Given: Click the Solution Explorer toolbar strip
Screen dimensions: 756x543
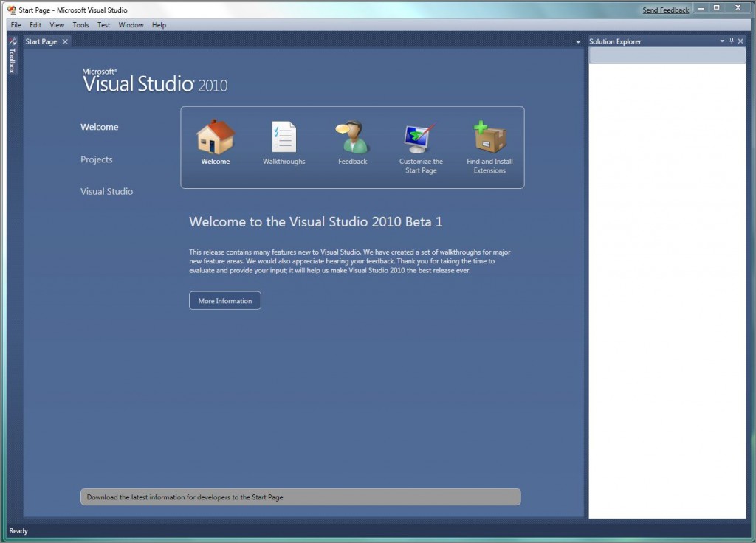Looking at the screenshot, I should click(667, 55).
